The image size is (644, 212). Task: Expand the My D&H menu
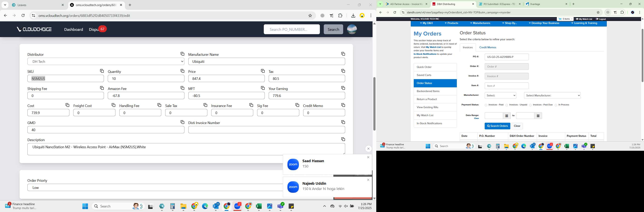tap(426, 23)
